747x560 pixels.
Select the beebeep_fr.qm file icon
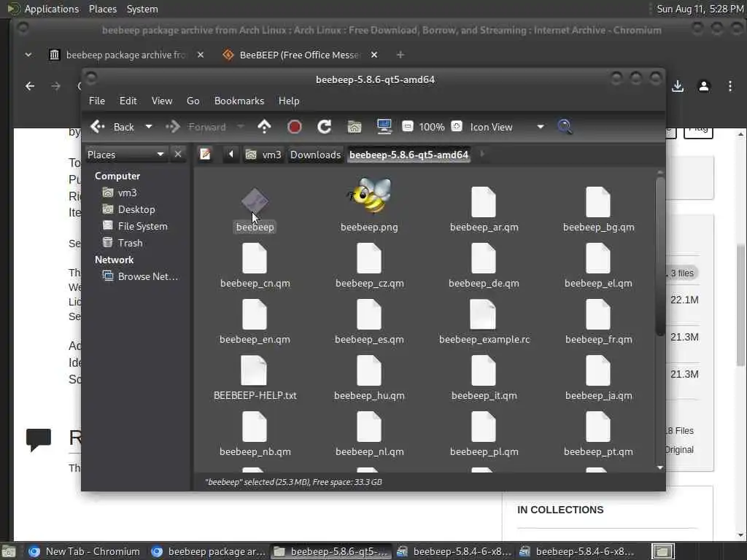(598, 314)
